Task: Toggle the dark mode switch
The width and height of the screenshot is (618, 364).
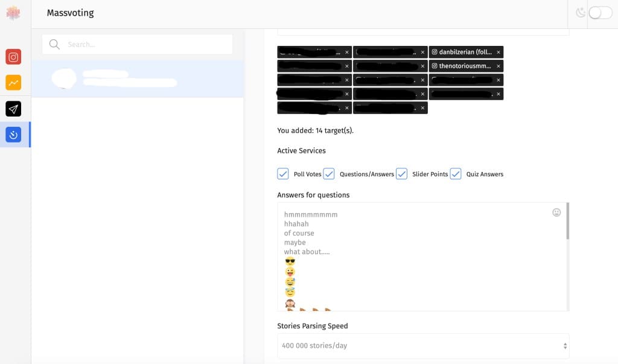Action: [x=600, y=13]
